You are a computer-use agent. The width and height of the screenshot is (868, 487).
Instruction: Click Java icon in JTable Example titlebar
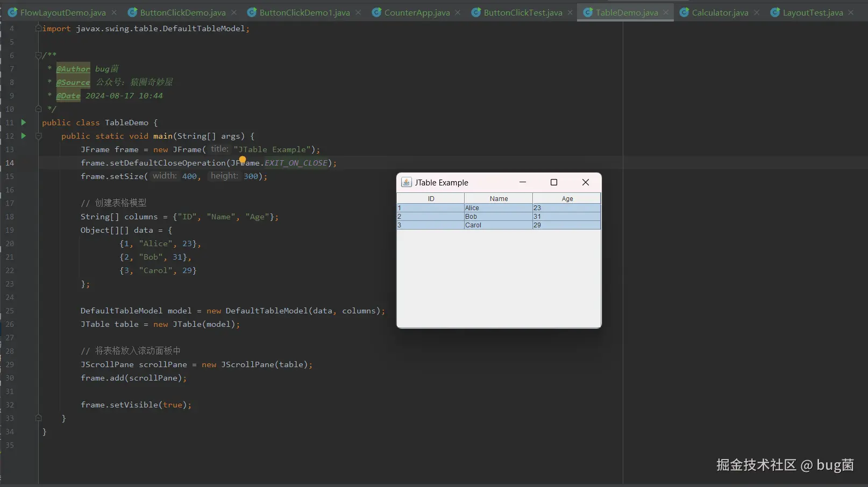pos(407,183)
